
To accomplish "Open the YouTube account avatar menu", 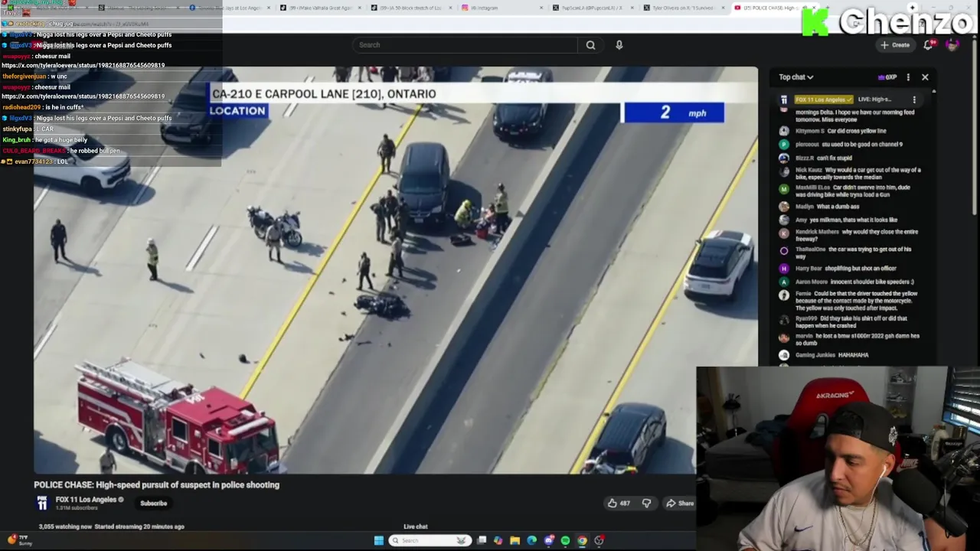I will coord(952,45).
